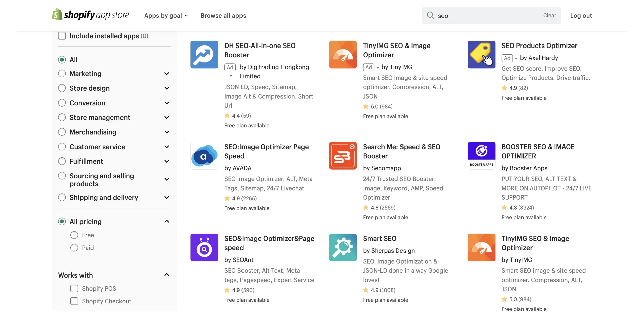Enable the Shopify Checkout checkbox
644x318 pixels.
pyautogui.click(x=74, y=301)
